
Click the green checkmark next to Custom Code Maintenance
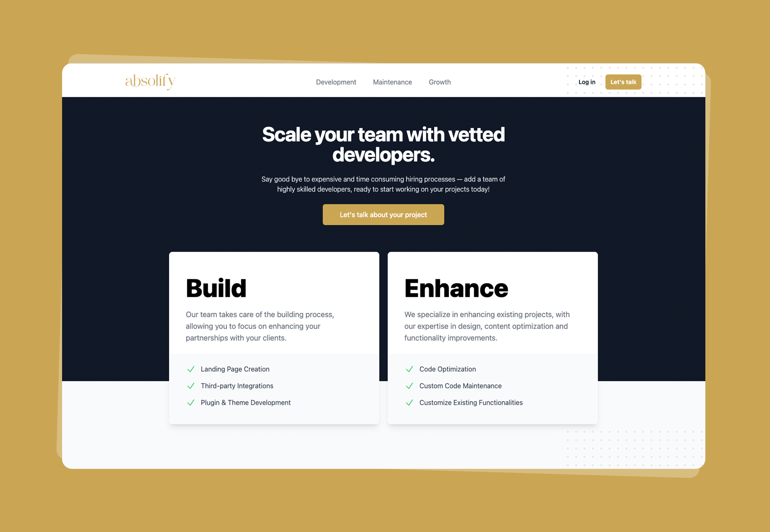[x=409, y=385]
